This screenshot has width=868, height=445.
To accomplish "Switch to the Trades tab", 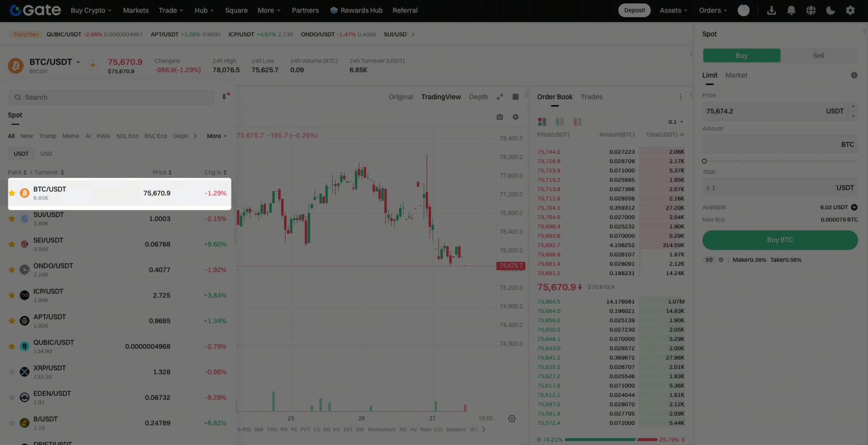I will [592, 97].
